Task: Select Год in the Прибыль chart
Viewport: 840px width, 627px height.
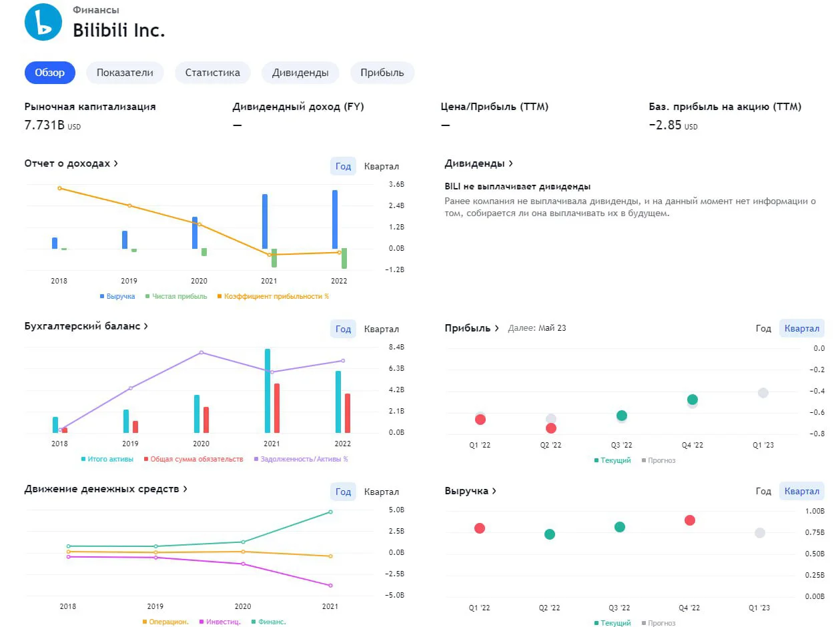Action: [763, 328]
